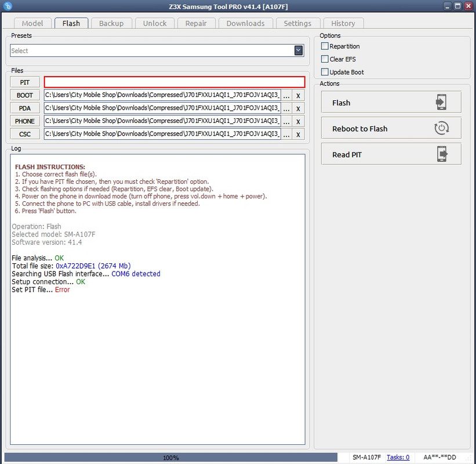The width and height of the screenshot is (476, 464).
Task: Focus the empty PIT path field
Action: pos(175,82)
